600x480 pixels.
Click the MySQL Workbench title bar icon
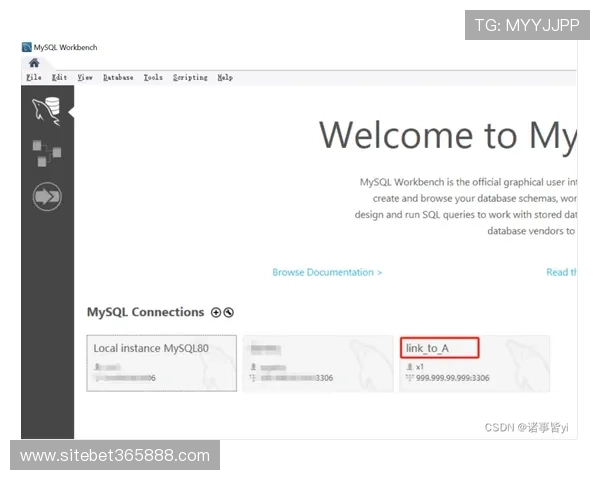26,47
